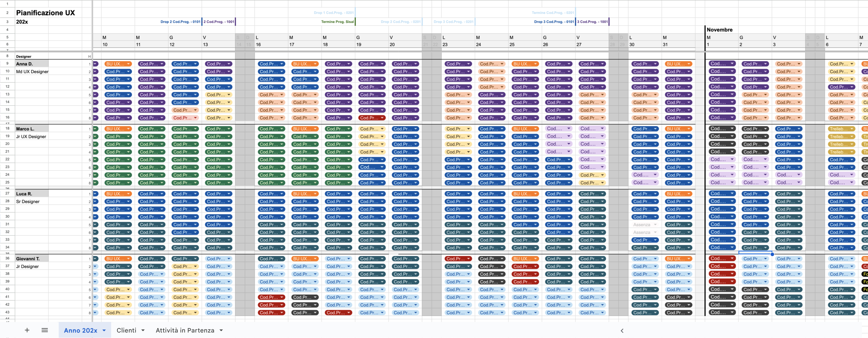Open the Trelleb chip in row 18
Screen dimensions: 868x338
[x=841, y=129]
